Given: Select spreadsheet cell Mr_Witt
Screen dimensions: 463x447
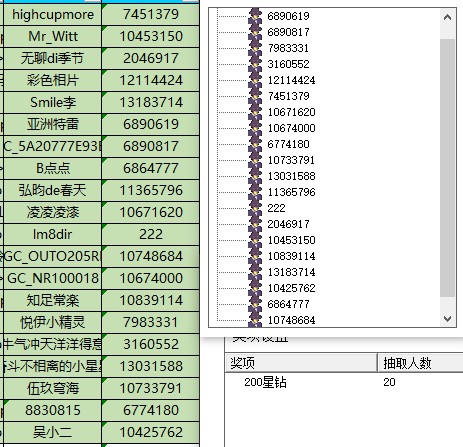Looking at the screenshot, I should coord(53,36).
